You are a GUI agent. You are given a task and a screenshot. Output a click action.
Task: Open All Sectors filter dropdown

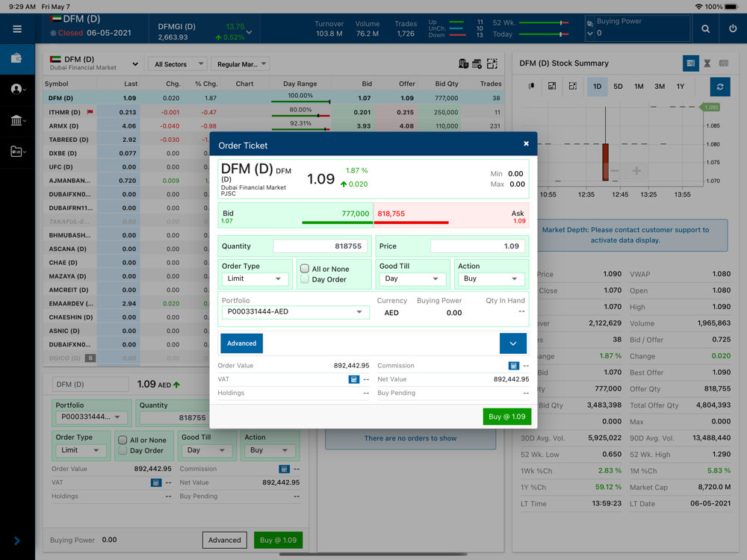[178, 63]
